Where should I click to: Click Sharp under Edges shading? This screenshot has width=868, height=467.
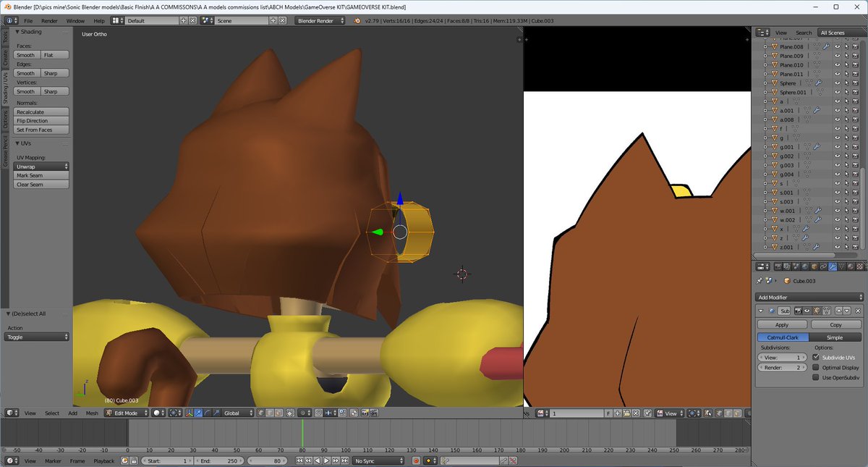point(54,73)
